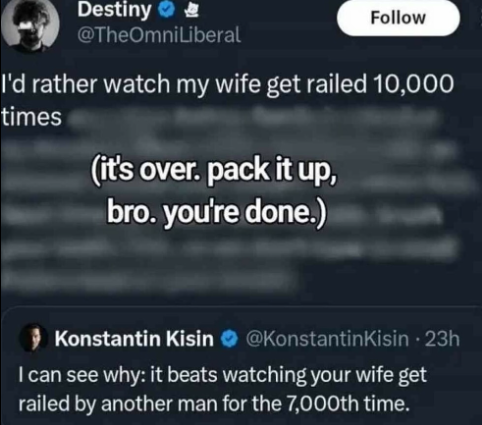Open the @KonstantinKisin handle link
The height and width of the screenshot is (425, 482).
(327, 339)
